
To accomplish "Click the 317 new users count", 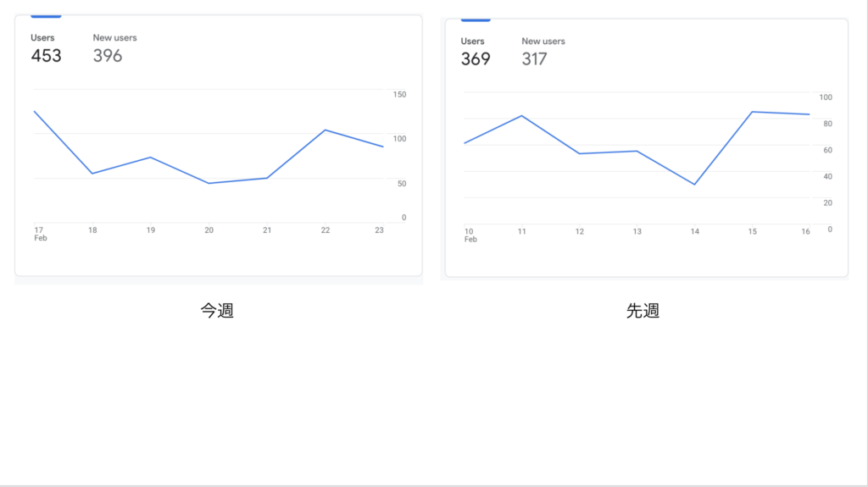I will [x=534, y=59].
